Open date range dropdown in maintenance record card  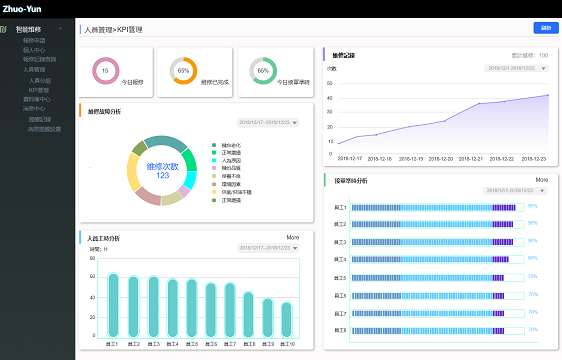(x=516, y=68)
